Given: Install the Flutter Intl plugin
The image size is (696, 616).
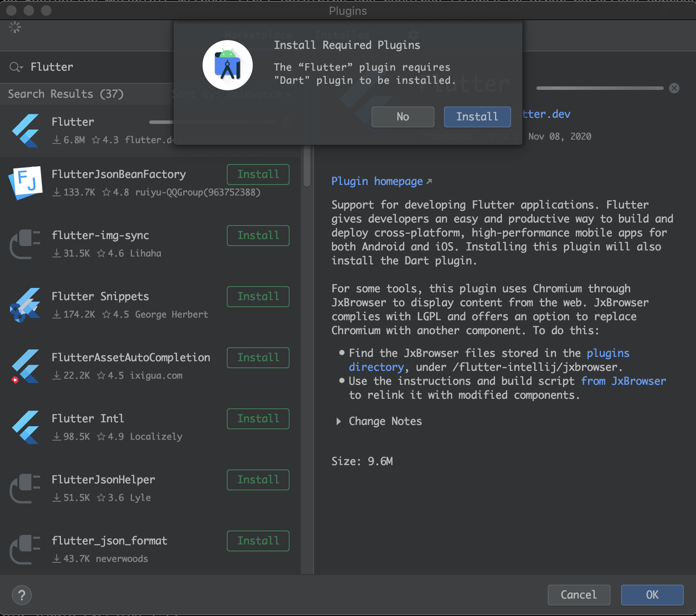Looking at the screenshot, I should [x=258, y=419].
